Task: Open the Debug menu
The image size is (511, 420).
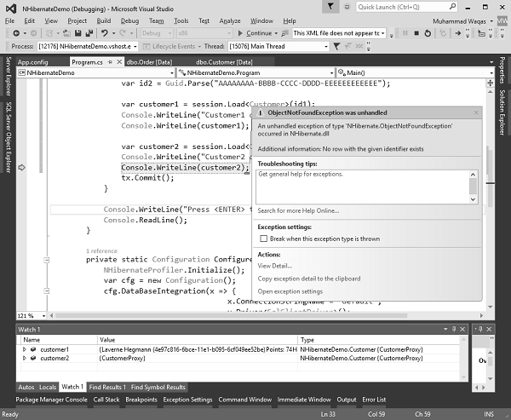Action: pos(129,20)
